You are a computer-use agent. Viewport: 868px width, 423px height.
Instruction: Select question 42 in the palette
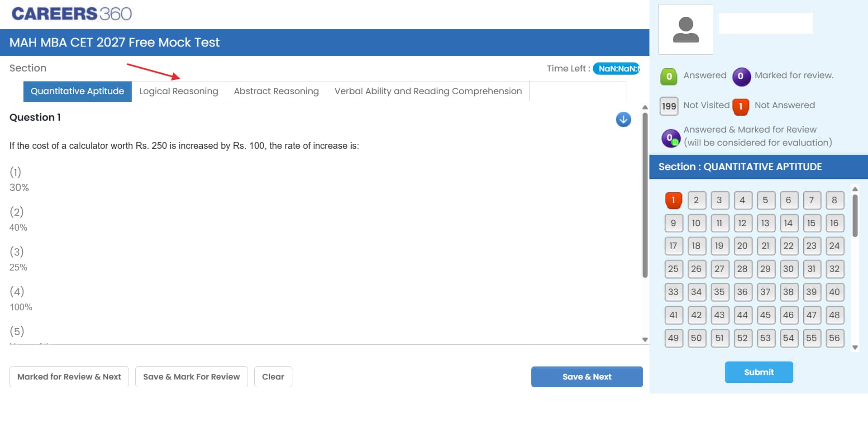point(696,315)
